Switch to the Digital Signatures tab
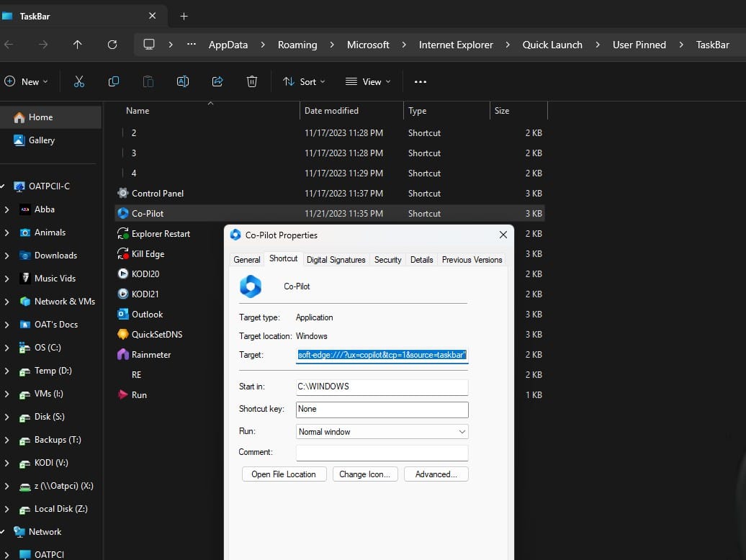The width and height of the screenshot is (746, 560). point(336,260)
